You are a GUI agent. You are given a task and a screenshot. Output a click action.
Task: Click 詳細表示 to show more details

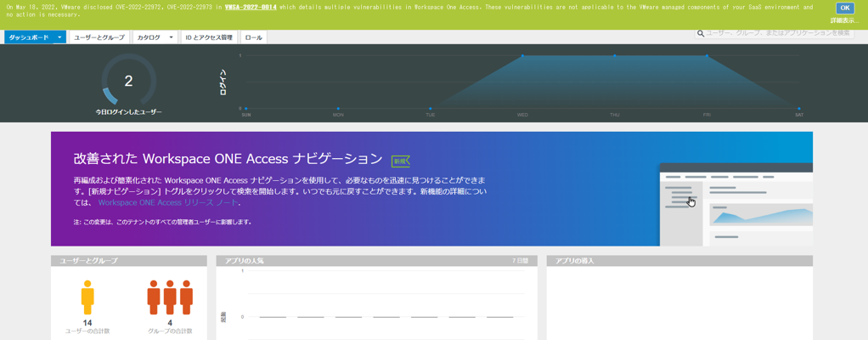[x=844, y=20]
